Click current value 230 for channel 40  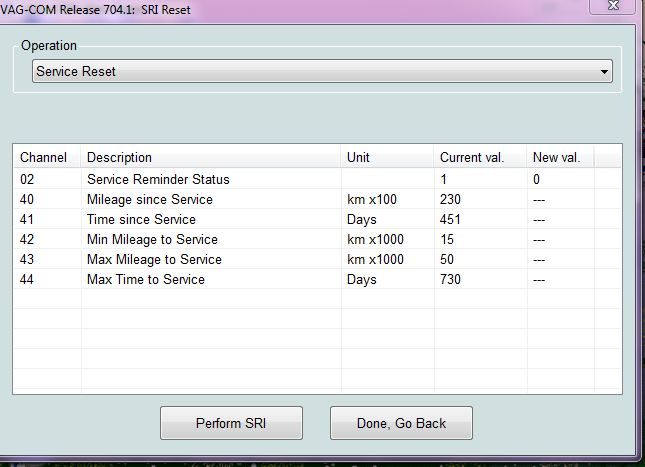pos(450,200)
